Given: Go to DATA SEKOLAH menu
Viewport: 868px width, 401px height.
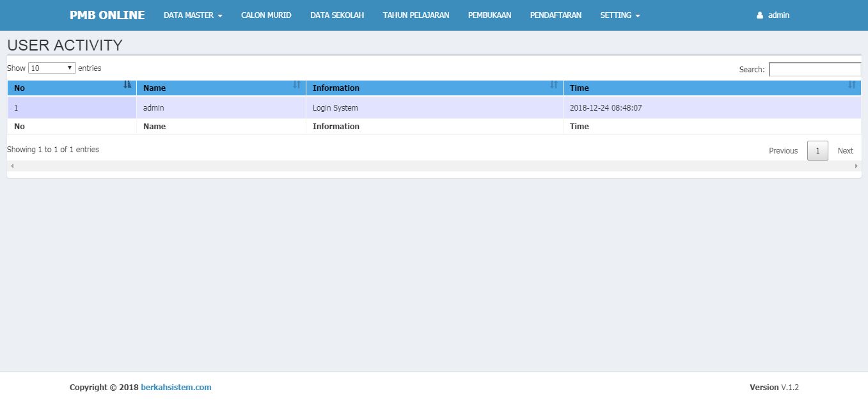Looking at the screenshot, I should pyautogui.click(x=337, y=15).
